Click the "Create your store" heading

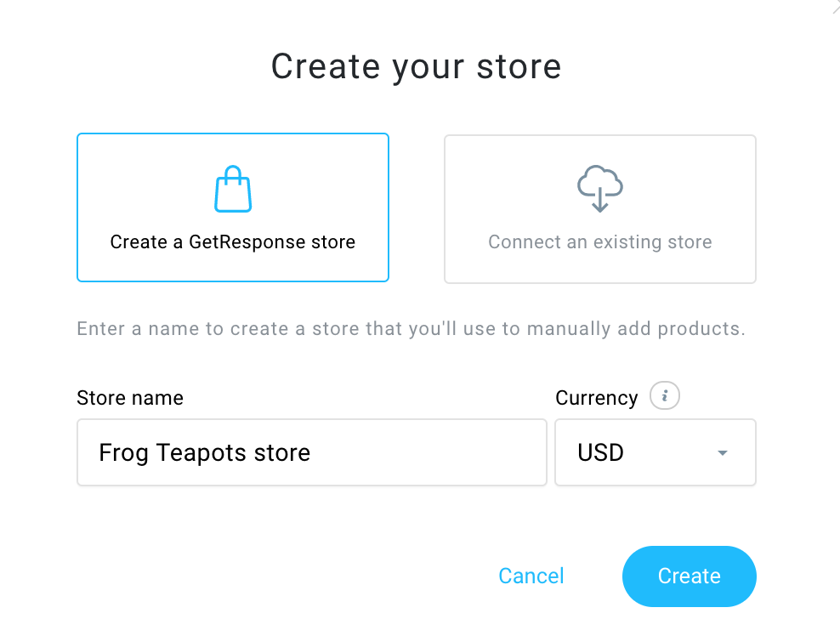pyautogui.click(x=416, y=66)
